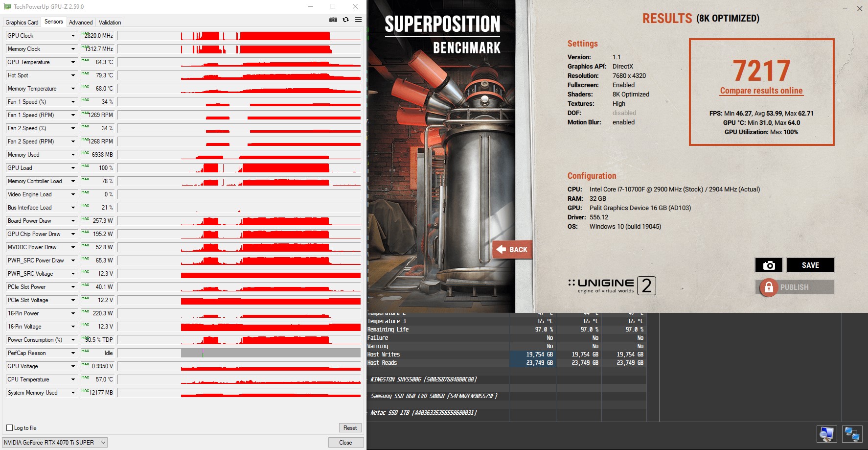Switch to the Graphics Card tab
Screen dimensions: 868x450
22,23
